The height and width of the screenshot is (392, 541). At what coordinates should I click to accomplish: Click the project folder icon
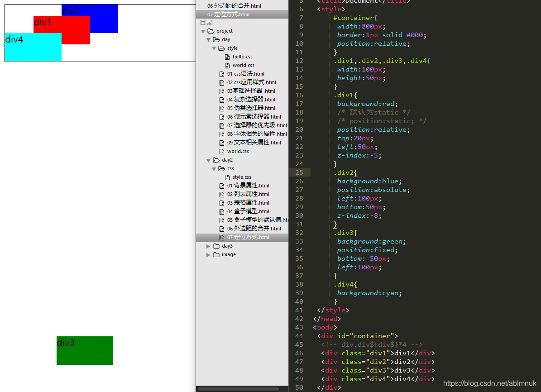(x=211, y=31)
